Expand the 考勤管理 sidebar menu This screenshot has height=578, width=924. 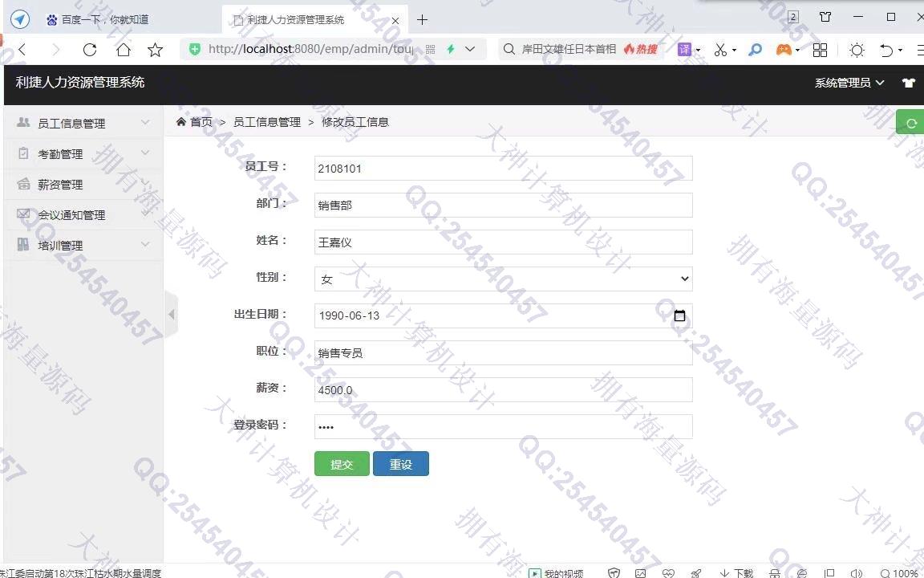point(83,153)
